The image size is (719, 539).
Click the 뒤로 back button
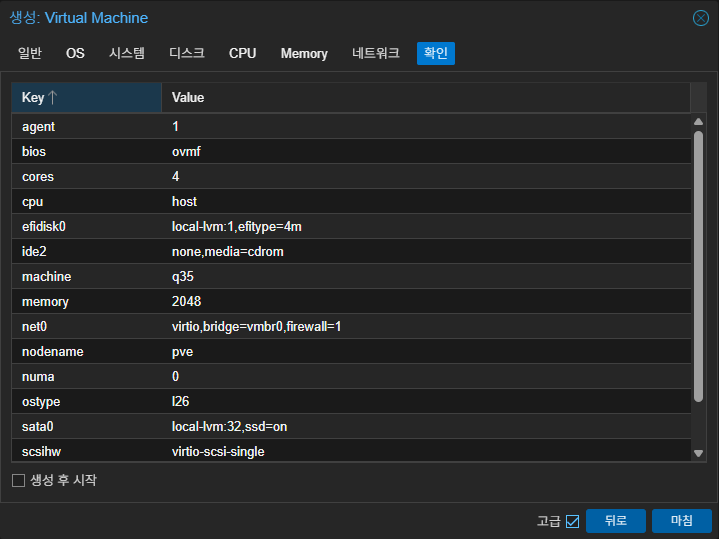615,521
